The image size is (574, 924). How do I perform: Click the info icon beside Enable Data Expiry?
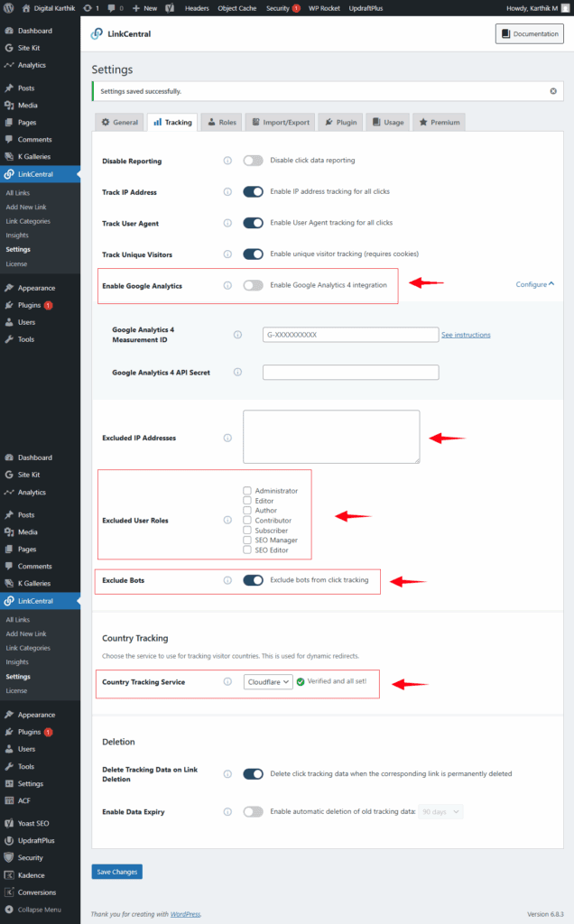point(227,812)
